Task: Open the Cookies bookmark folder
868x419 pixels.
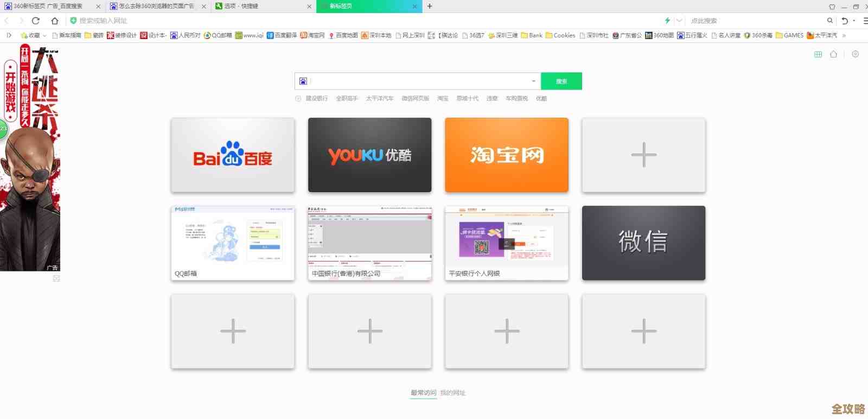Action: (x=560, y=35)
